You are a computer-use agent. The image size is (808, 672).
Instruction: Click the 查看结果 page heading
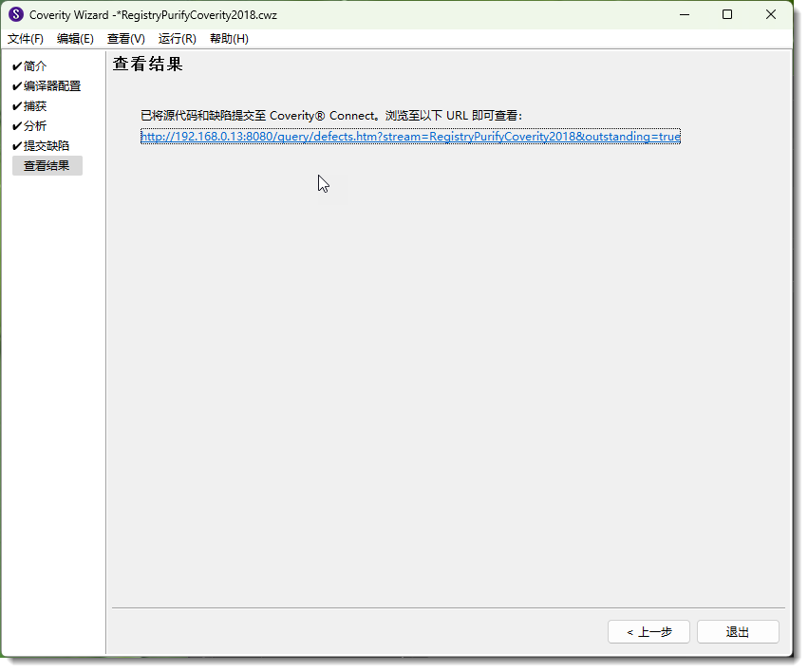click(148, 64)
